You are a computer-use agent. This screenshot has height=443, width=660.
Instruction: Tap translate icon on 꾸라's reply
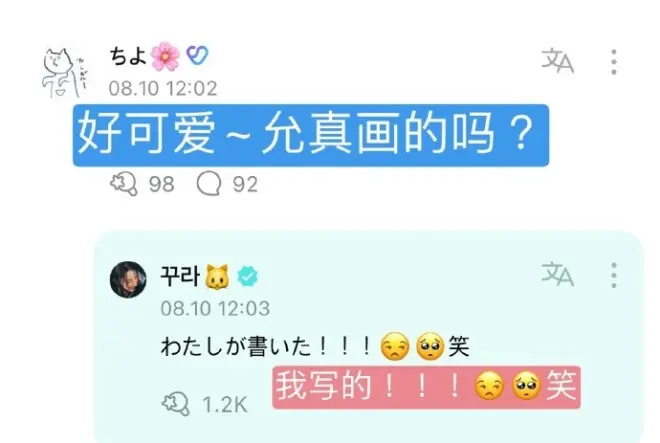[x=557, y=274]
